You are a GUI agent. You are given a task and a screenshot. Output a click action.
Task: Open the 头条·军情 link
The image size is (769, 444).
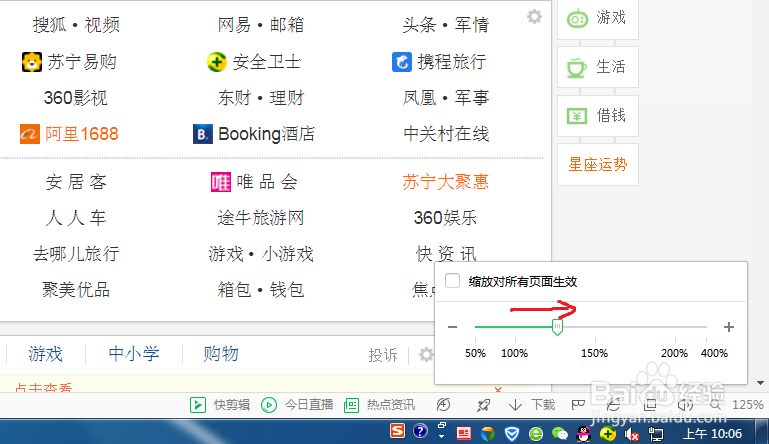(x=445, y=25)
